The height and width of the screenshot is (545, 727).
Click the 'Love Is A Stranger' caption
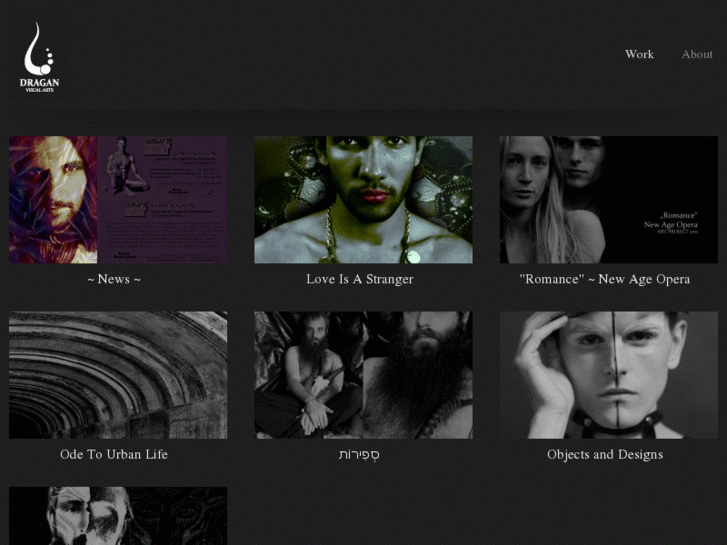coord(360,279)
